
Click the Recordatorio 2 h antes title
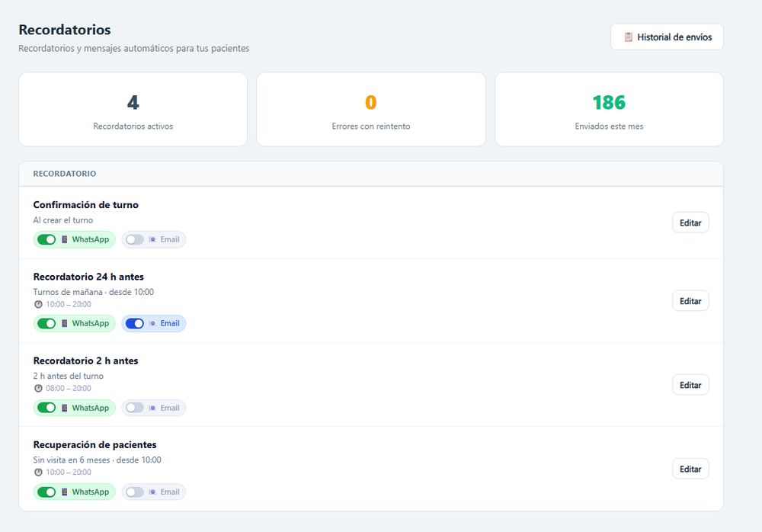pos(85,361)
